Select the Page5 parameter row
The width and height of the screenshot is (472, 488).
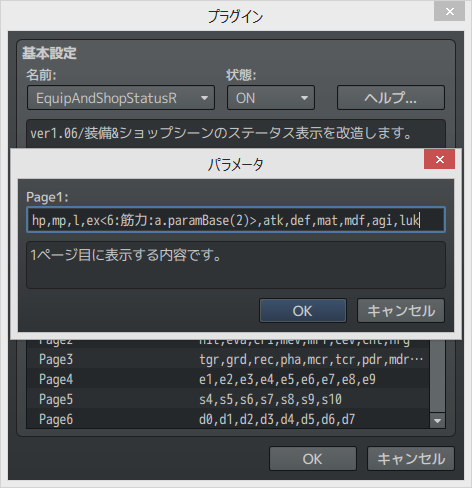228,399
